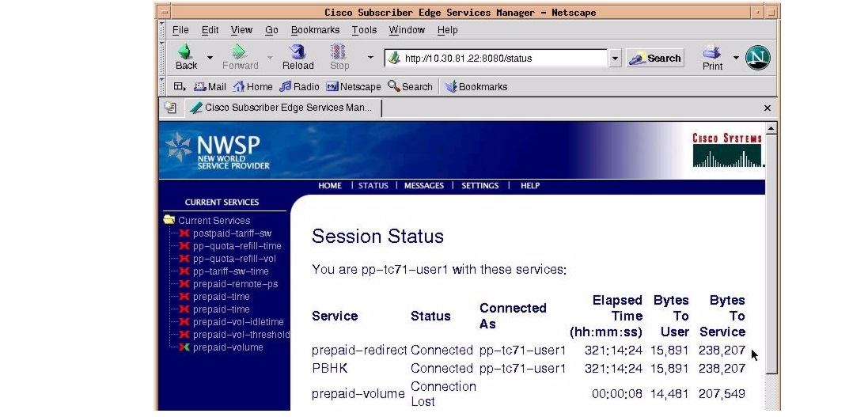The image size is (868, 417).
Task: Open Mail from the personal toolbar
Action: tap(210, 86)
